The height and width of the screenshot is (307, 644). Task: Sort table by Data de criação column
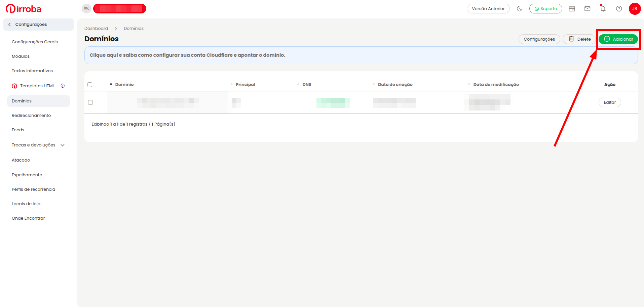(x=395, y=85)
